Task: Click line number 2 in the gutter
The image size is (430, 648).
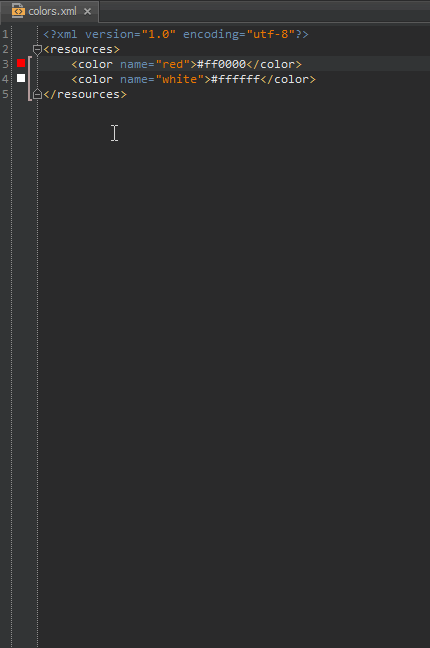Action: point(5,49)
